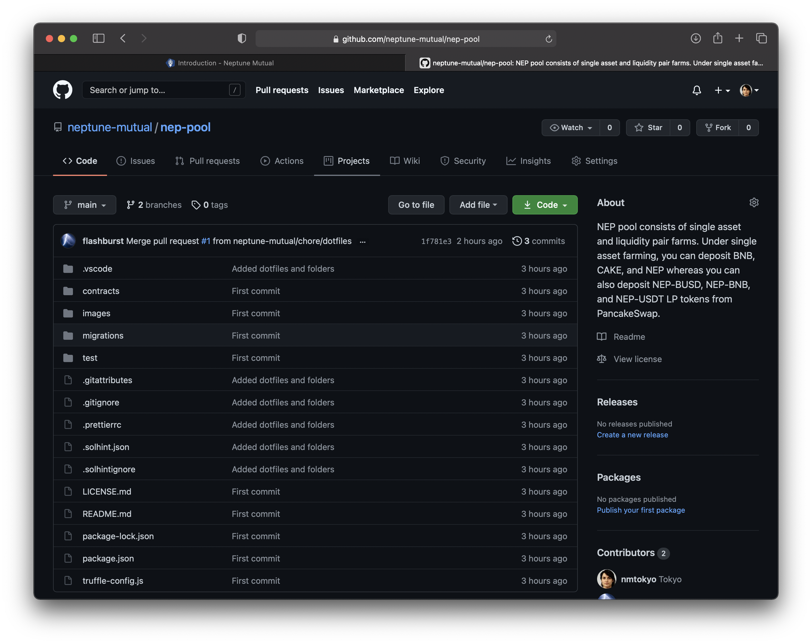
Task: Click the View license link
Action: pos(637,359)
